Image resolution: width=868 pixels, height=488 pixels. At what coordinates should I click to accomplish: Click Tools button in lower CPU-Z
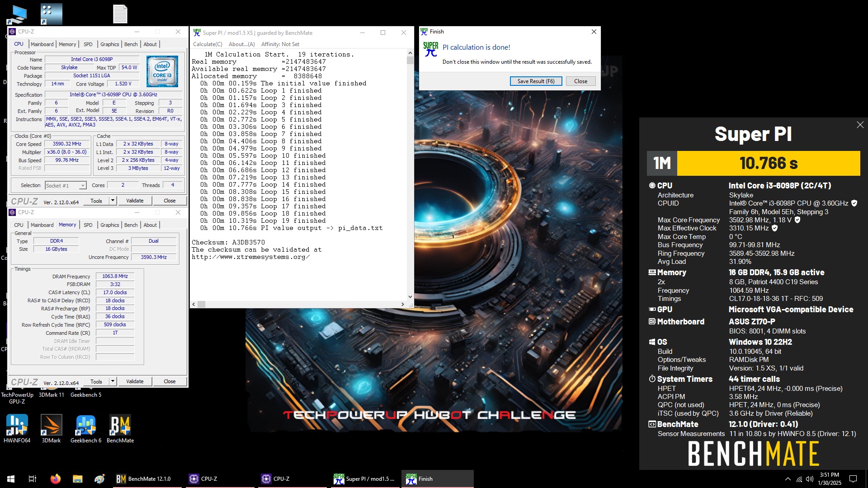coord(96,381)
